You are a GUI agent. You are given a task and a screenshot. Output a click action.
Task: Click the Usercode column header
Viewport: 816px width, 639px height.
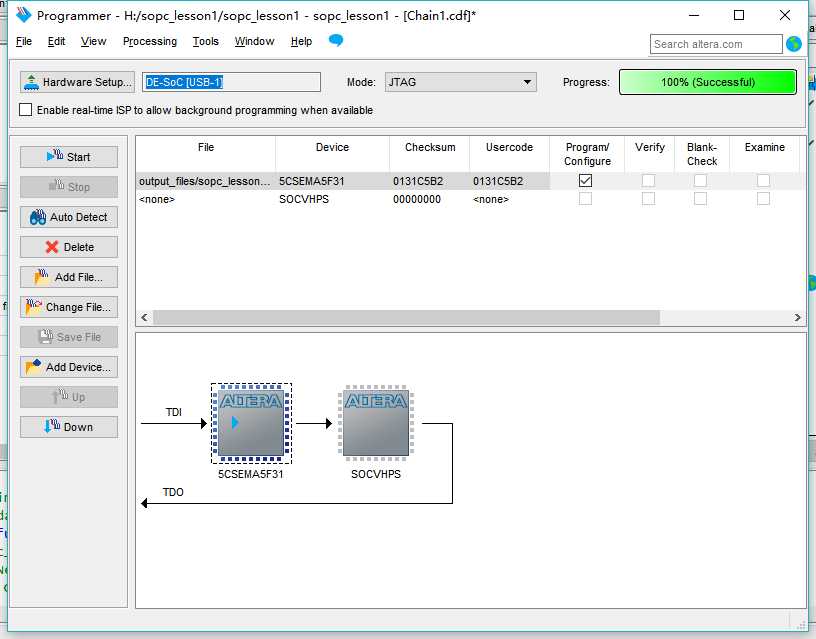tap(509, 147)
